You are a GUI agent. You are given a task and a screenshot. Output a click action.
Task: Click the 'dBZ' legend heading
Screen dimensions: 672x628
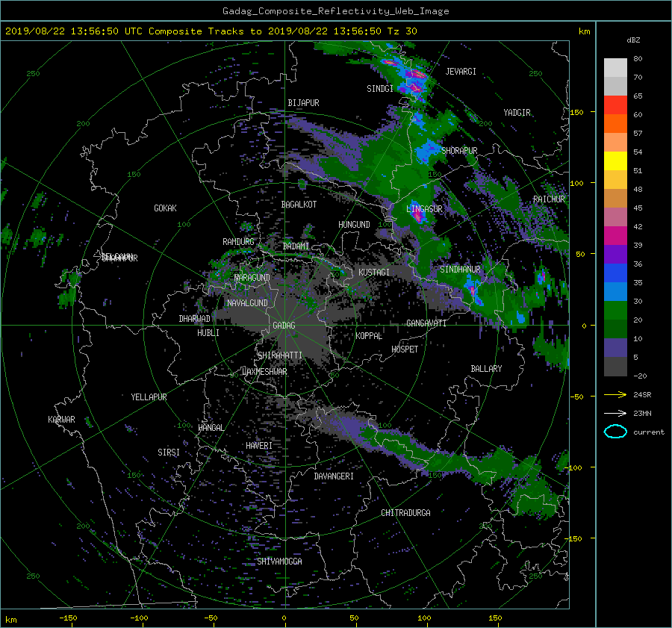(633, 40)
